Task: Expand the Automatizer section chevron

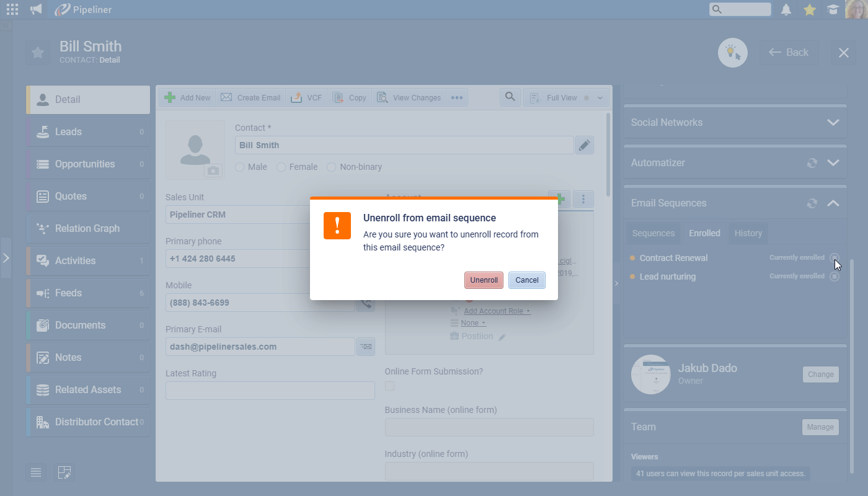Action: pos(833,163)
